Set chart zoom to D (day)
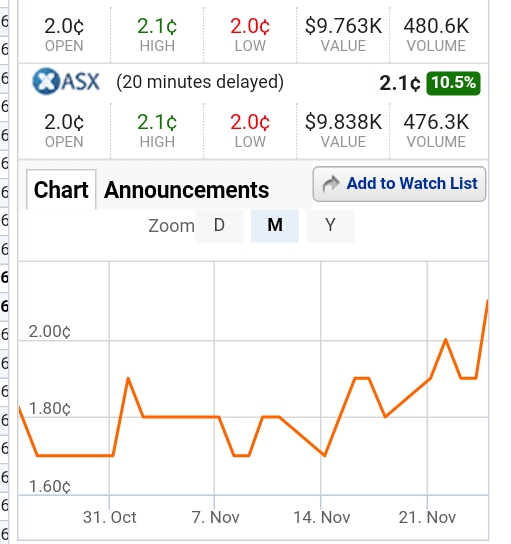Viewport: 511px width, 544px height. click(219, 226)
